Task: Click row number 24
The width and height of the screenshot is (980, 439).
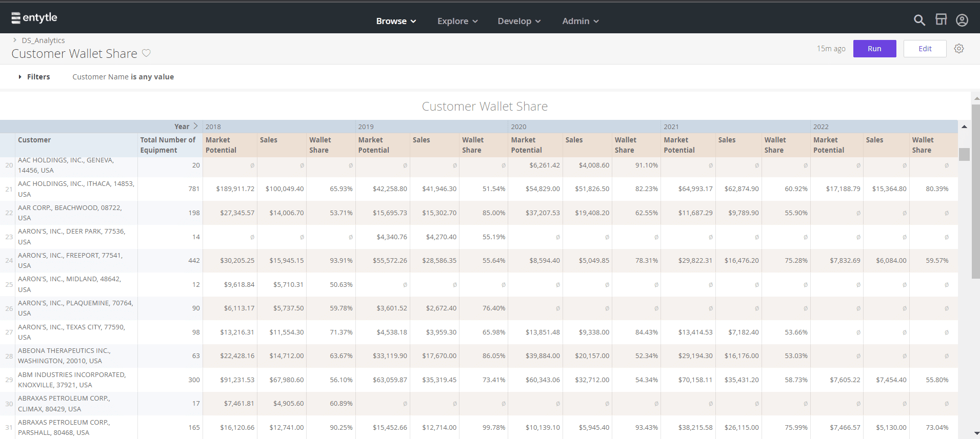Action: [x=9, y=260]
